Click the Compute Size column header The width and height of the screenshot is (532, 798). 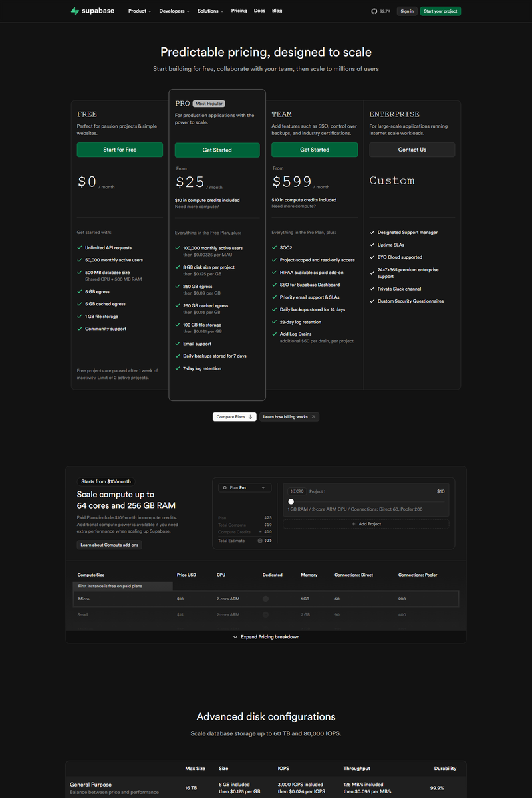point(91,575)
